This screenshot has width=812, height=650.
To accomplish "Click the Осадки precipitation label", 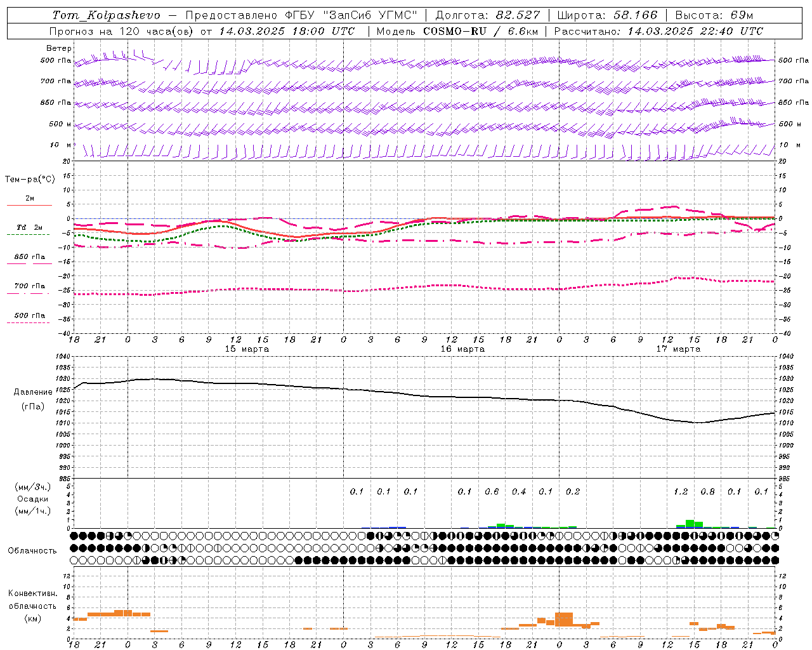I will pos(32,499).
